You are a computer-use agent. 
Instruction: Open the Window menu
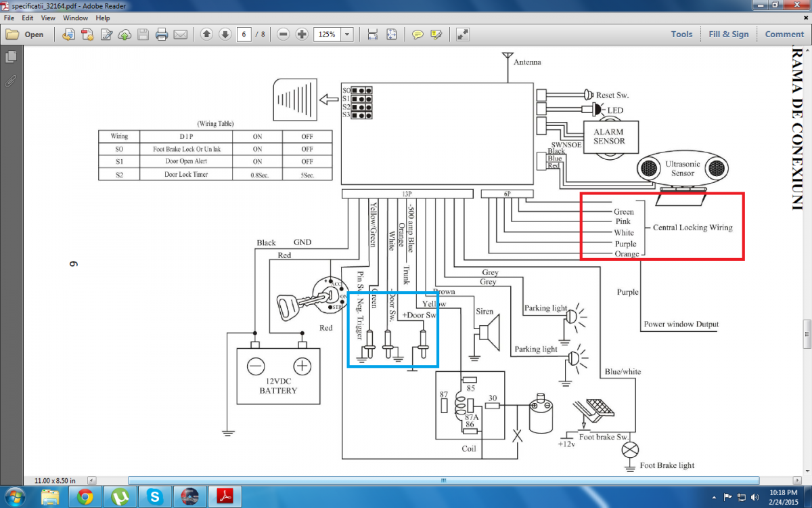pyautogui.click(x=75, y=18)
